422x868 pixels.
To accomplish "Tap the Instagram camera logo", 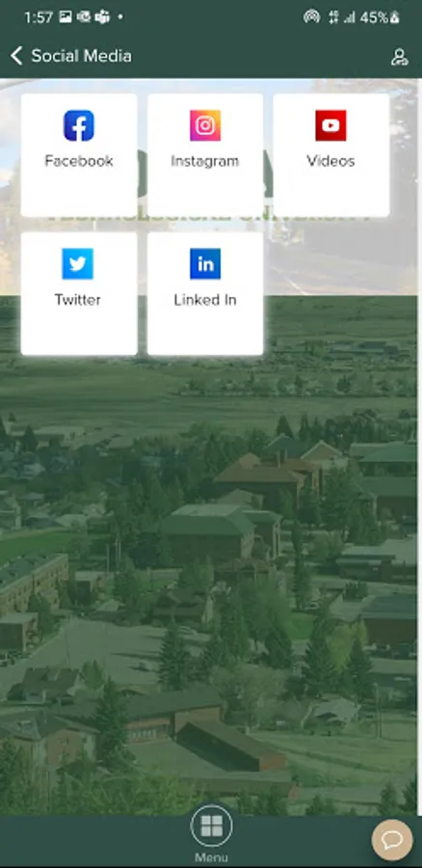I will (205, 125).
